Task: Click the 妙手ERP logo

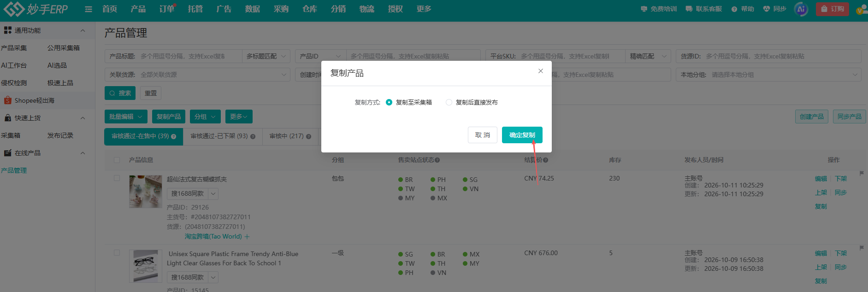Action: [x=35, y=9]
